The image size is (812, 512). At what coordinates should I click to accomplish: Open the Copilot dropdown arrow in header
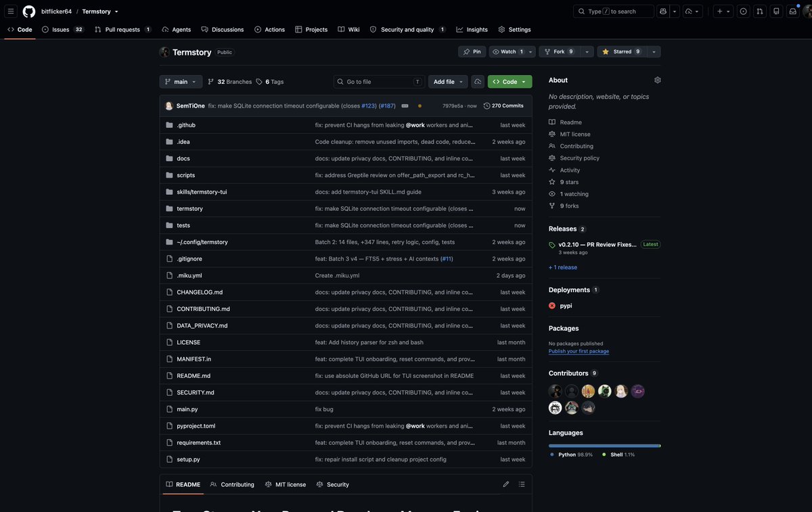click(675, 11)
